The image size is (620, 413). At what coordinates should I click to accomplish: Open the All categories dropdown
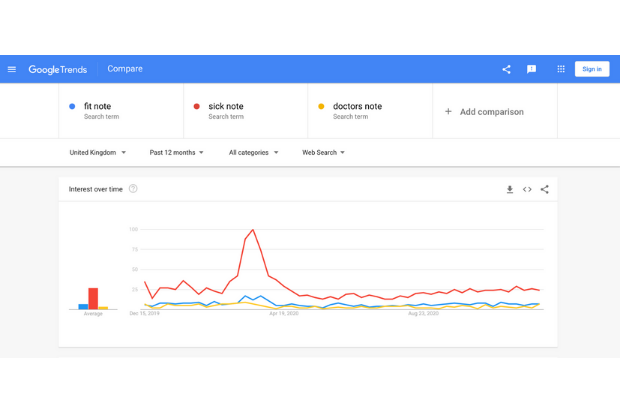[253, 152]
